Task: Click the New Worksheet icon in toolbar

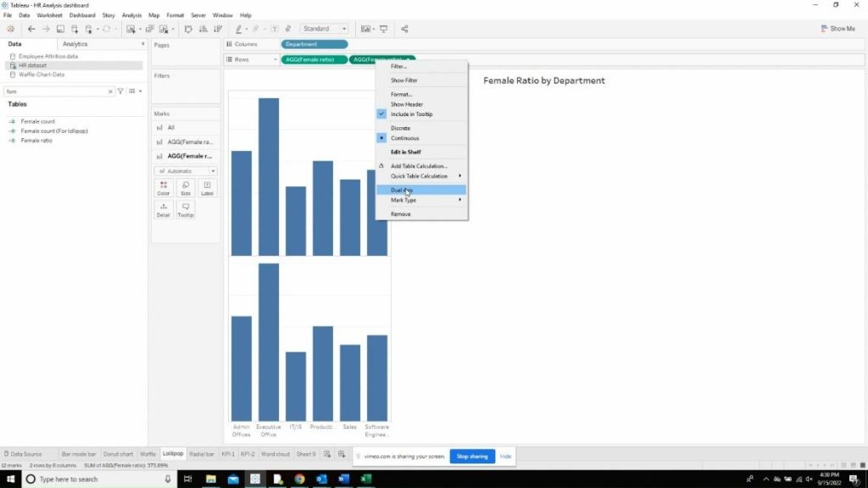Action: 75,29
